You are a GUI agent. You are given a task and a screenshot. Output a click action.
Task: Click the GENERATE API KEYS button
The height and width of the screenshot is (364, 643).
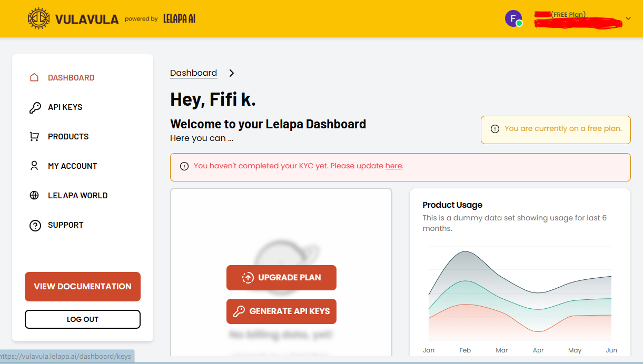(281, 311)
